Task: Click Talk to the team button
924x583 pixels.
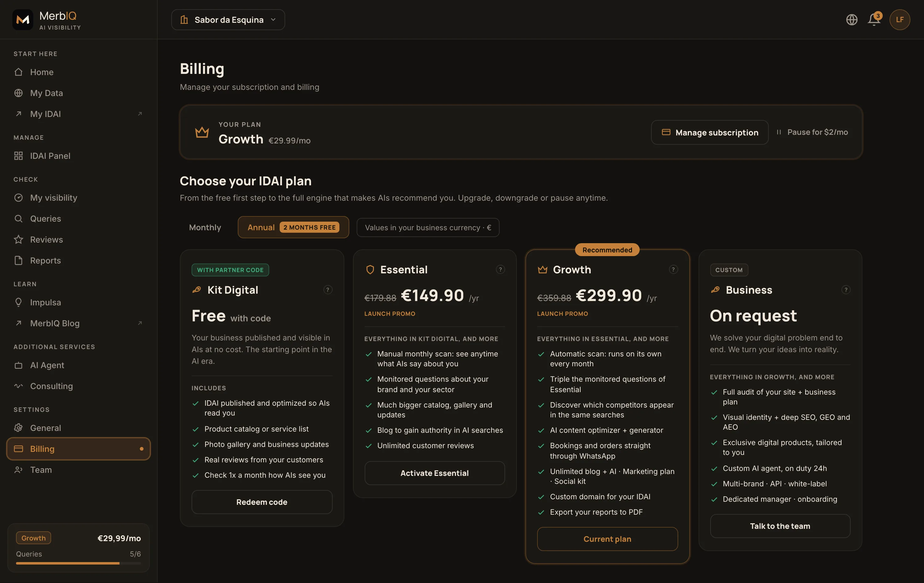Action: click(x=780, y=526)
